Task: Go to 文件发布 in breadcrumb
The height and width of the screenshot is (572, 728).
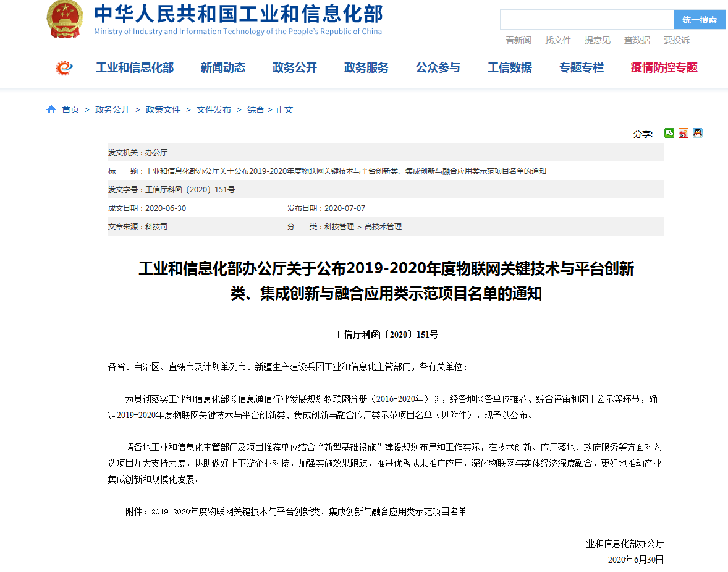Action: tap(214, 109)
